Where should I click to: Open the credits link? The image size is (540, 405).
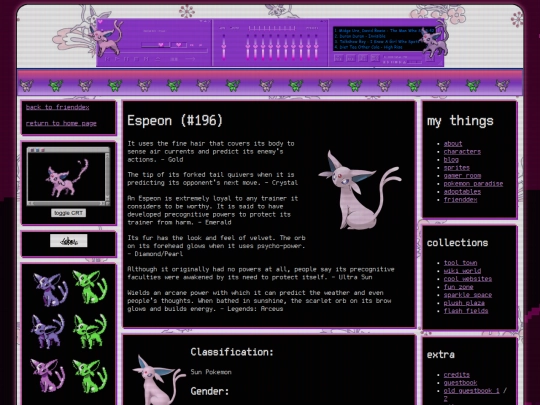457,375
